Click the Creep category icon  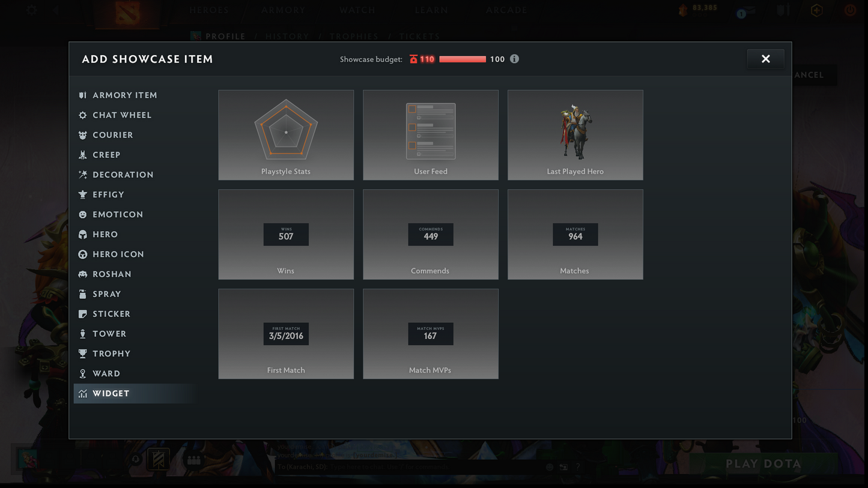(x=83, y=155)
